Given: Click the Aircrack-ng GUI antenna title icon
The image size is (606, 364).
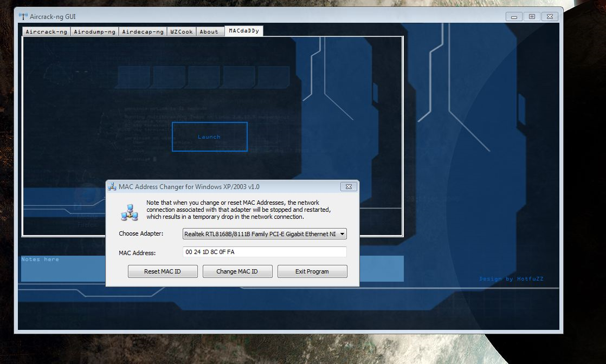Looking at the screenshot, I should point(23,17).
